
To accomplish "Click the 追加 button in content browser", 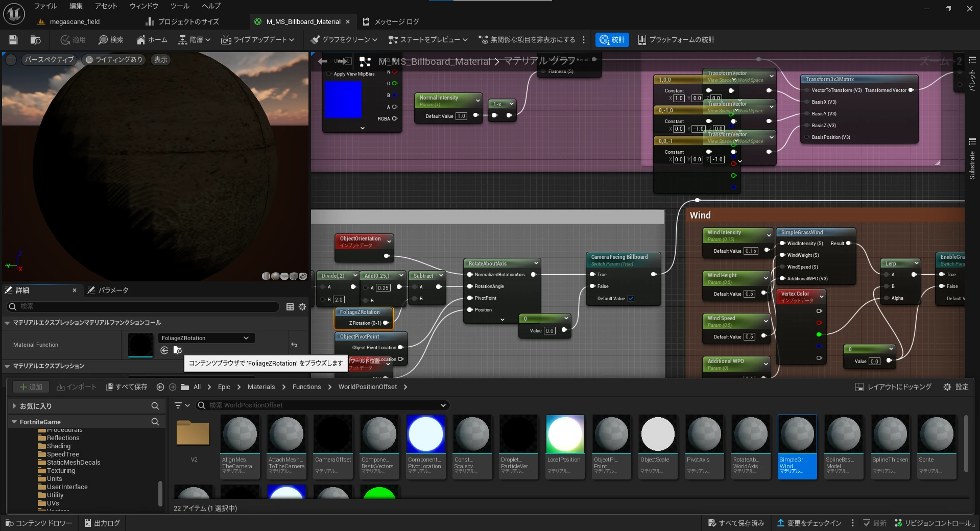I will click(x=31, y=387).
